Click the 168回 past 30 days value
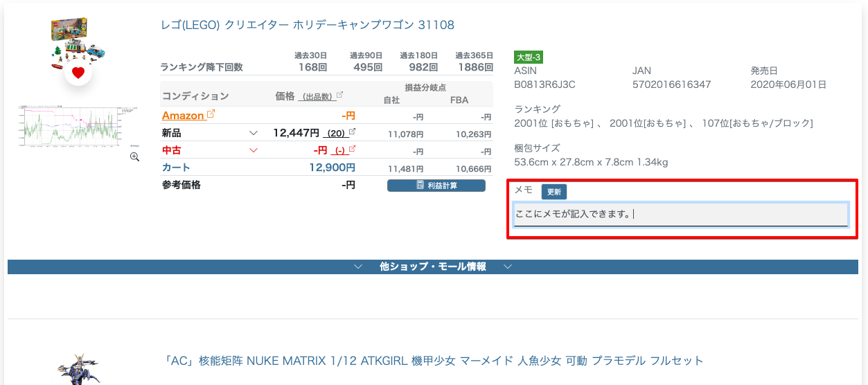This screenshot has width=868, height=385. pyautogui.click(x=312, y=67)
